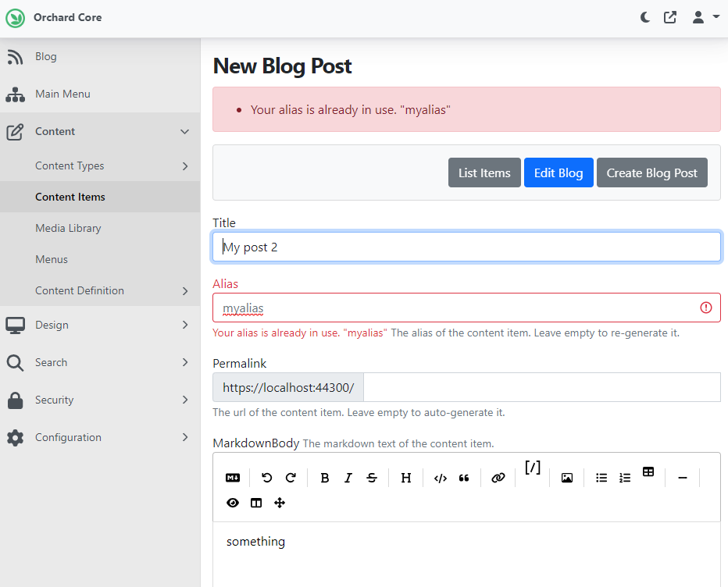The image size is (728, 587).
Task: Click the Blog RSS icon in sidebar
Action: [15, 57]
